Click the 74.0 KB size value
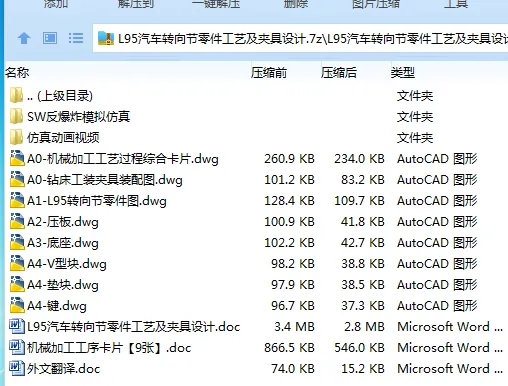508x386 pixels. (293, 369)
